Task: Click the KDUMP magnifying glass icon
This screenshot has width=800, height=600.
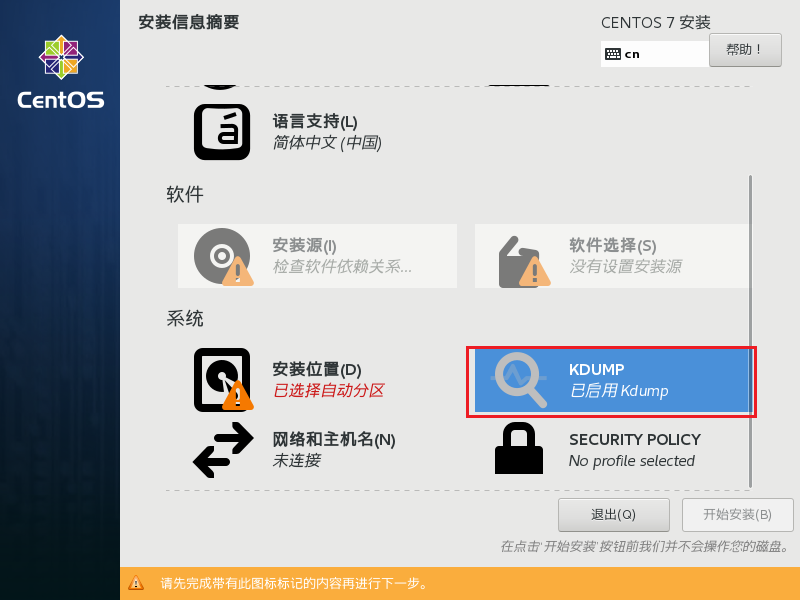Action: click(x=519, y=380)
